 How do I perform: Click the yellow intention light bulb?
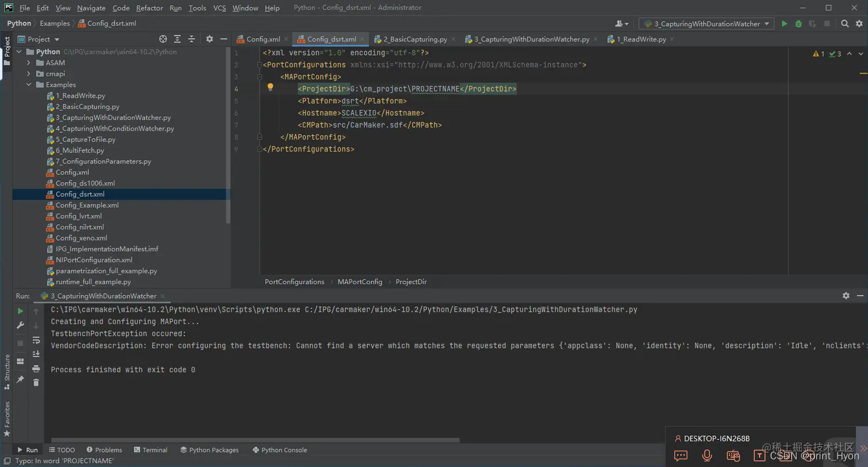coord(270,88)
